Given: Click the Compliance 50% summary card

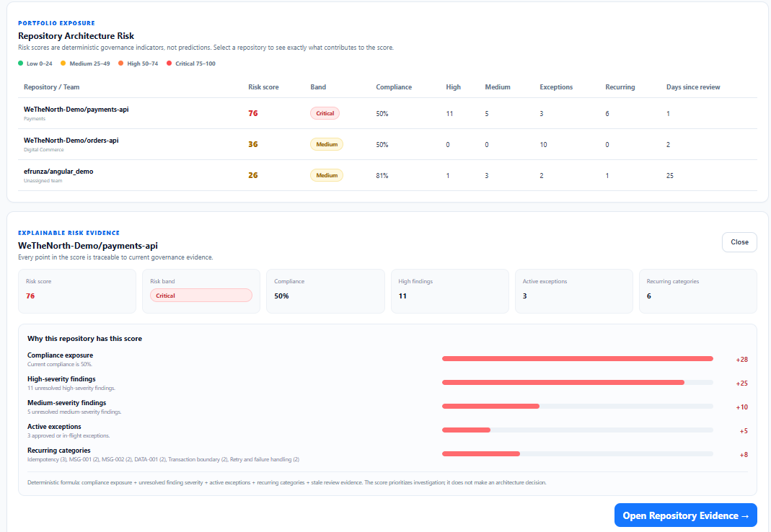Looking at the screenshot, I should [x=325, y=291].
